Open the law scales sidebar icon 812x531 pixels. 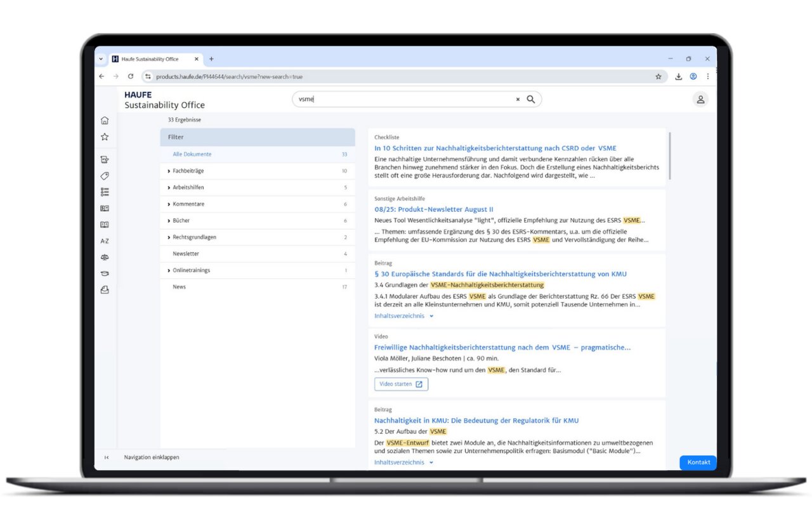[x=105, y=258]
